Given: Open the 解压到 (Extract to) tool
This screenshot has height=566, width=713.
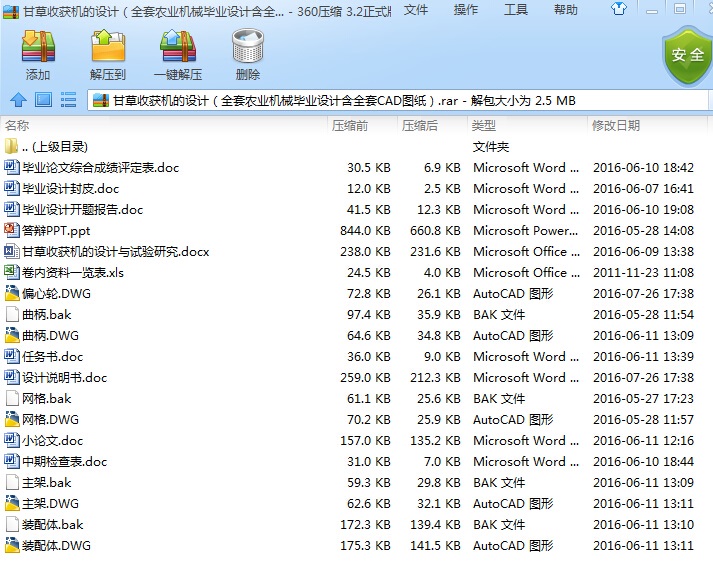Looking at the screenshot, I should pyautogui.click(x=108, y=55).
